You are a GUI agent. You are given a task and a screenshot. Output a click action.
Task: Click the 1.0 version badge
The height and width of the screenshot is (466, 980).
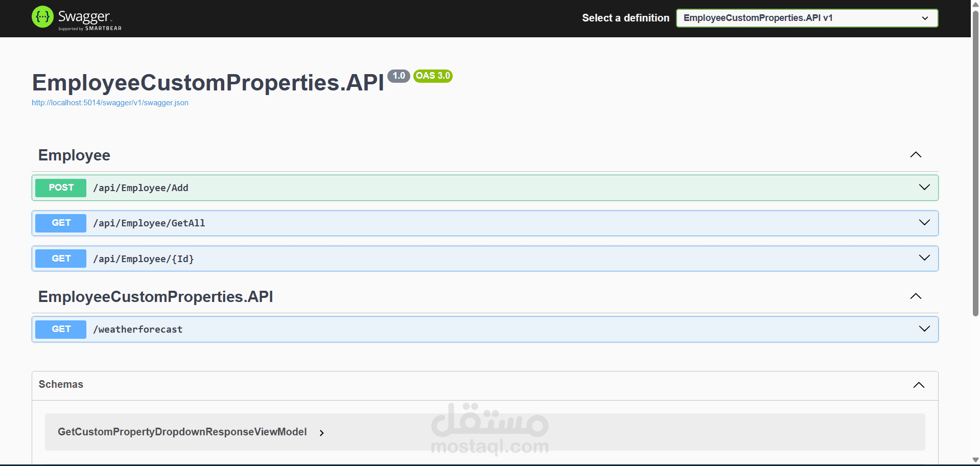[x=399, y=76]
